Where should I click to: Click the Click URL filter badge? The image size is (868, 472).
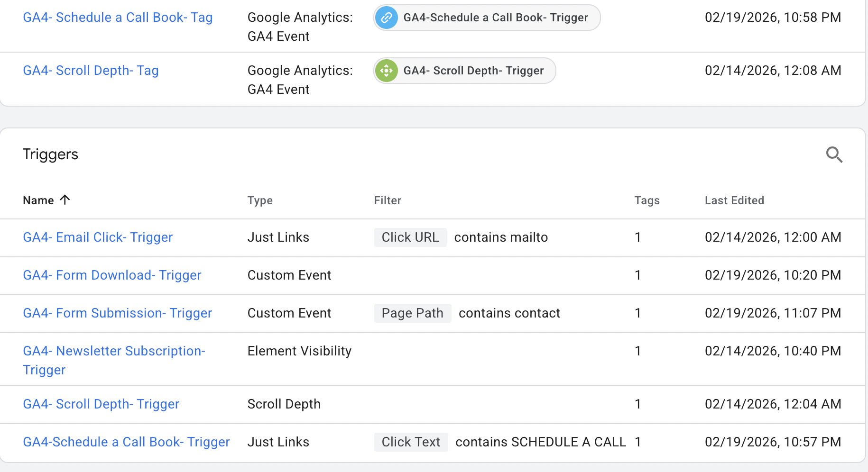click(410, 237)
